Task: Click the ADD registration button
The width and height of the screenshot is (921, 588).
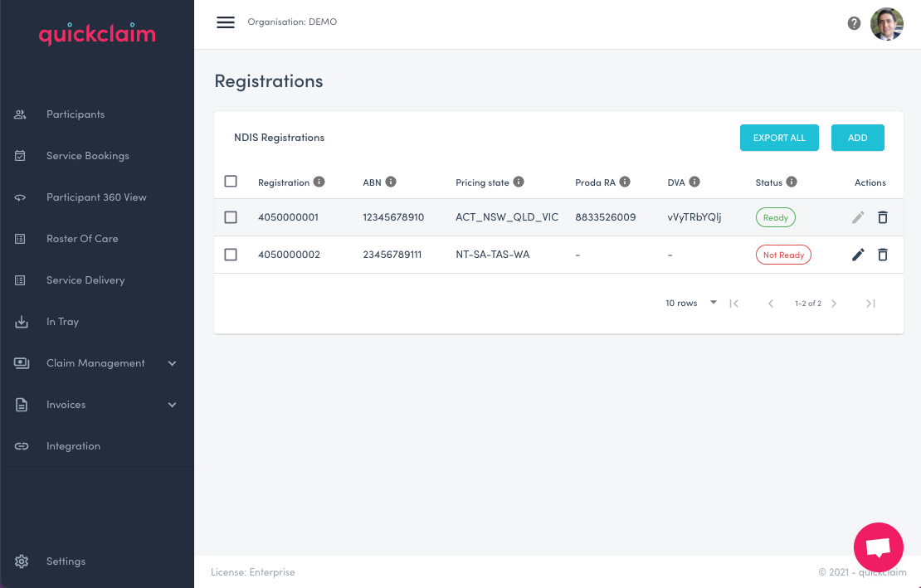Action: pos(857,138)
